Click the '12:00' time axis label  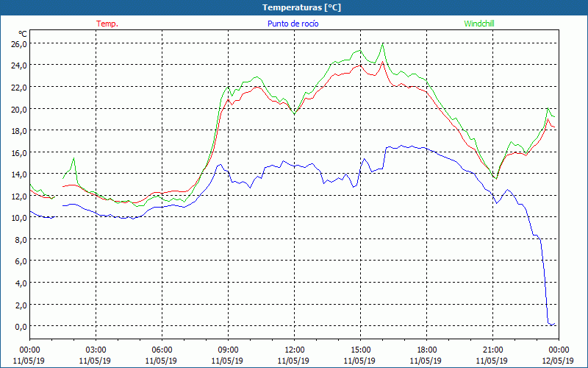295,350
